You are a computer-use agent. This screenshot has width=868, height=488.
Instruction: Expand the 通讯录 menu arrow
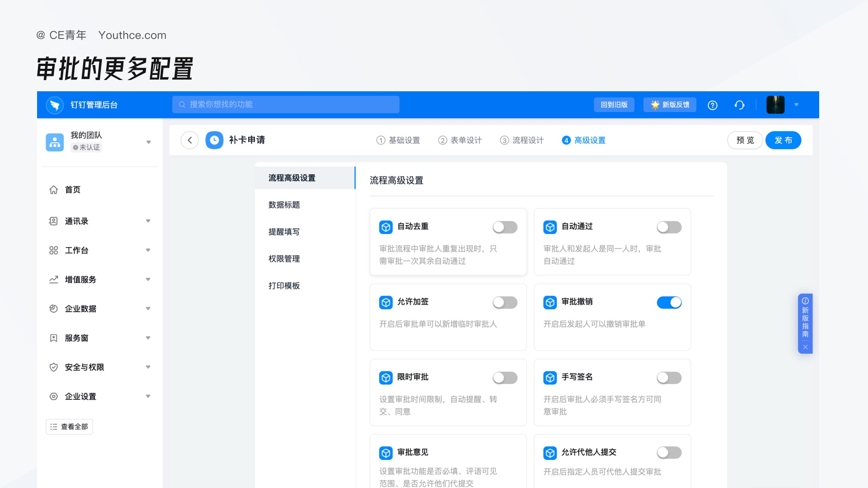coord(148,221)
